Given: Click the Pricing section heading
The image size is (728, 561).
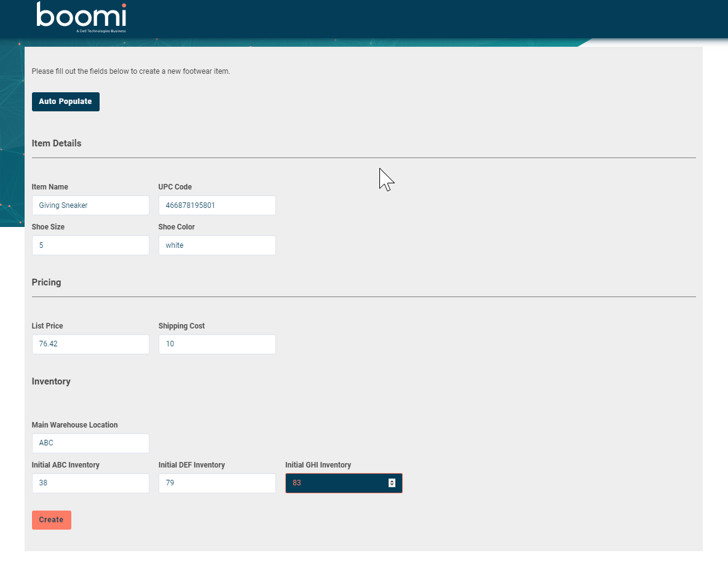Looking at the screenshot, I should click(x=46, y=282).
